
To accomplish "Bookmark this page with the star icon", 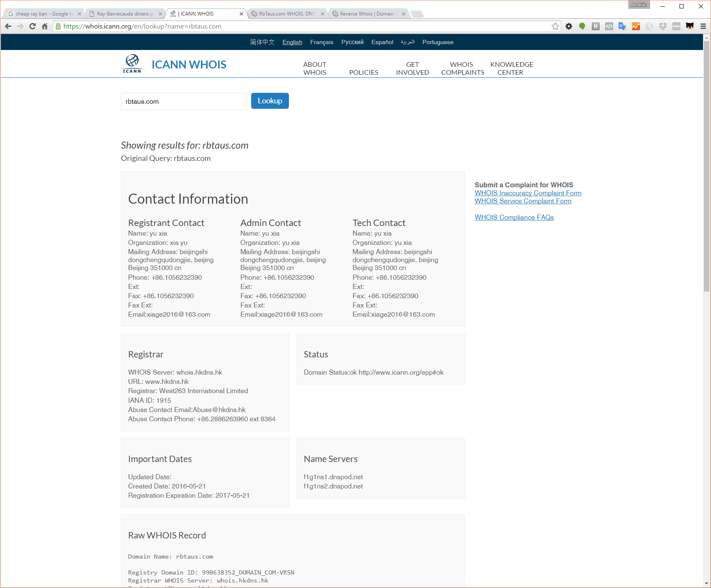I will pos(556,26).
